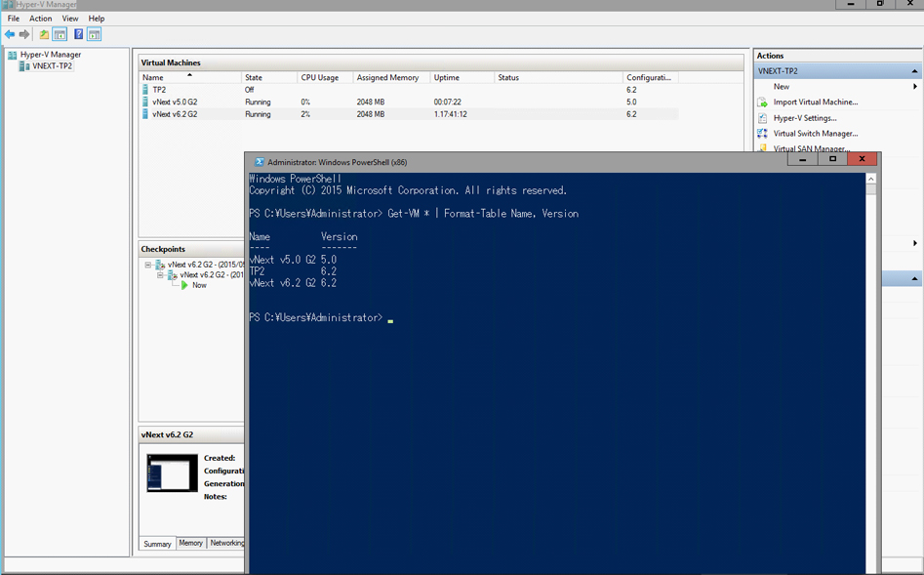Select VNEXT-TP2 server in console tree
The width and height of the screenshot is (924, 575).
coord(53,66)
